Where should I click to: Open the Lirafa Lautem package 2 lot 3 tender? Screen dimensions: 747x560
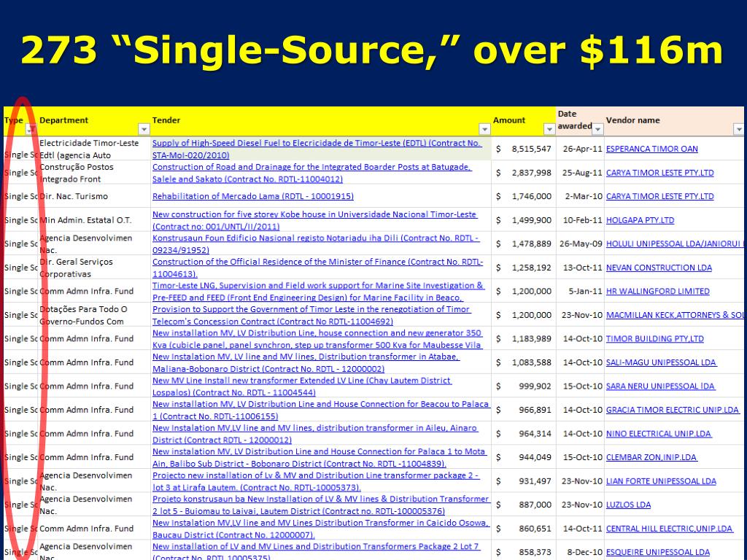[x=316, y=481]
